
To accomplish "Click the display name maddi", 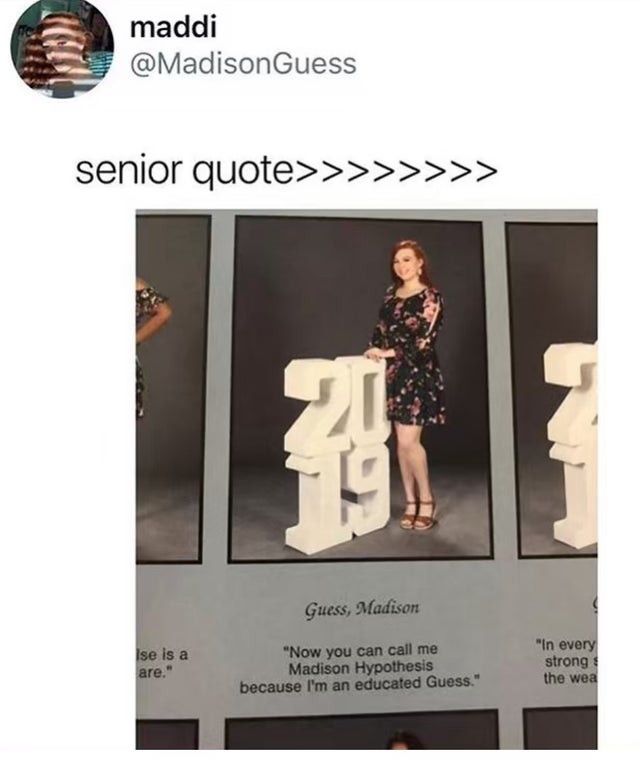I will click(173, 28).
